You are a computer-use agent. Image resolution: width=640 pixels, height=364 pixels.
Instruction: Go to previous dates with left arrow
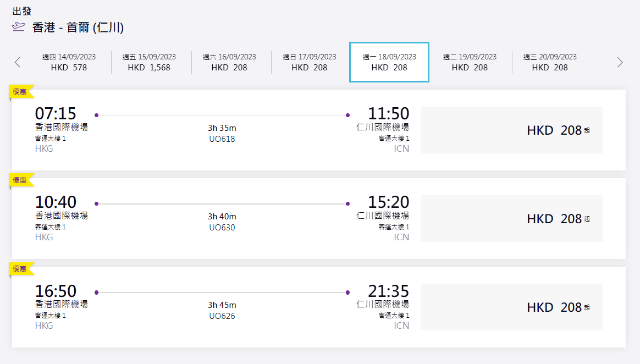pos(18,62)
